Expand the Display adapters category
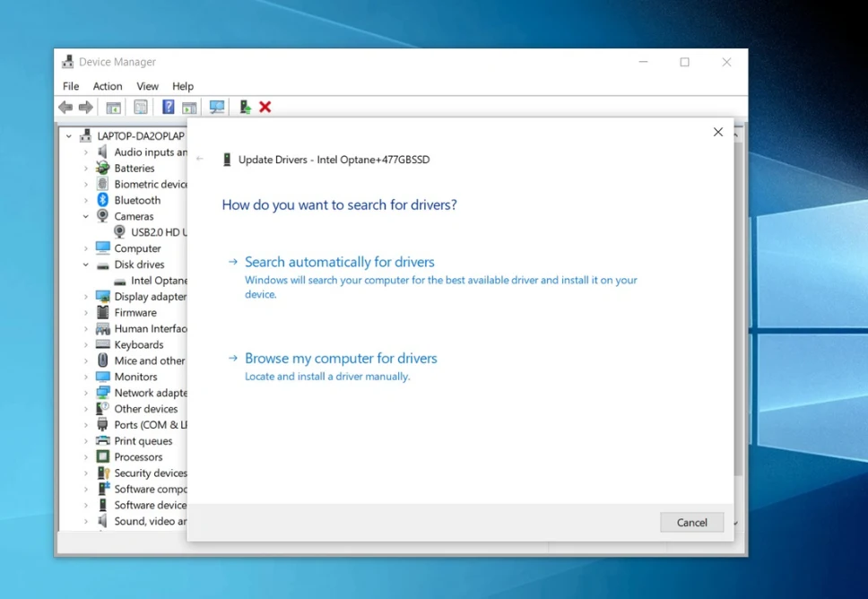 coord(86,296)
